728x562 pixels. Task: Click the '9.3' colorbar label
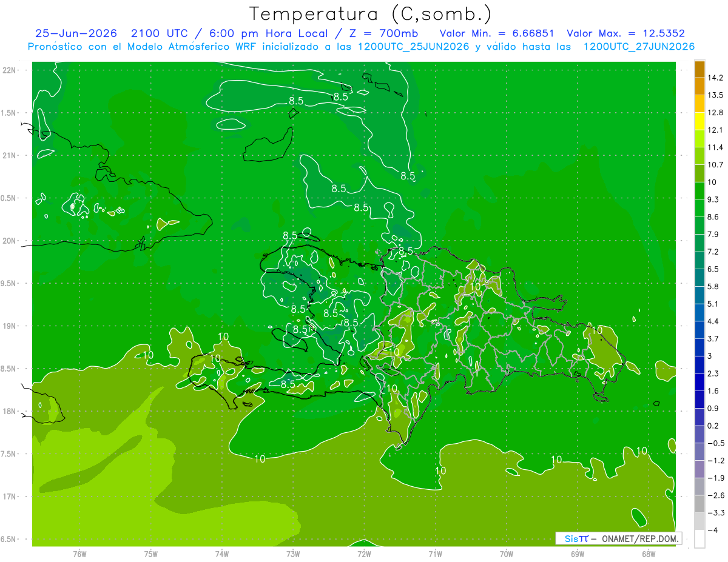coord(713,199)
